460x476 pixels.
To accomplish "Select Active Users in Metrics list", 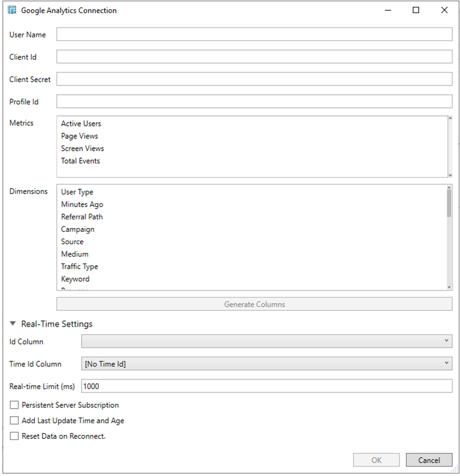I will (81, 123).
